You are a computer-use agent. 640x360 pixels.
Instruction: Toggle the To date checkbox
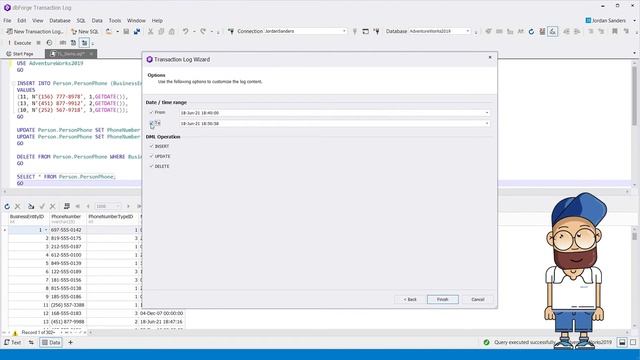[x=151, y=123]
